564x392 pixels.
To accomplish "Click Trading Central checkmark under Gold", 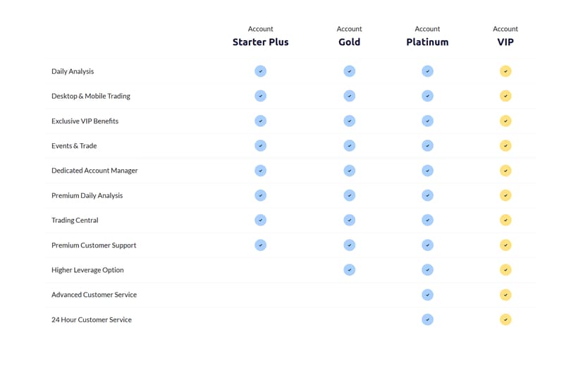I will pos(349,220).
